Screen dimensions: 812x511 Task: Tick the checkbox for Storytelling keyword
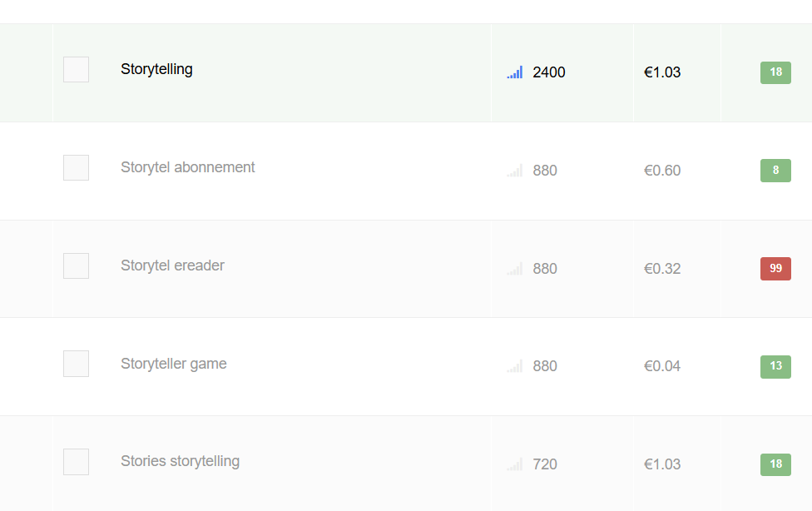[x=77, y=69]
